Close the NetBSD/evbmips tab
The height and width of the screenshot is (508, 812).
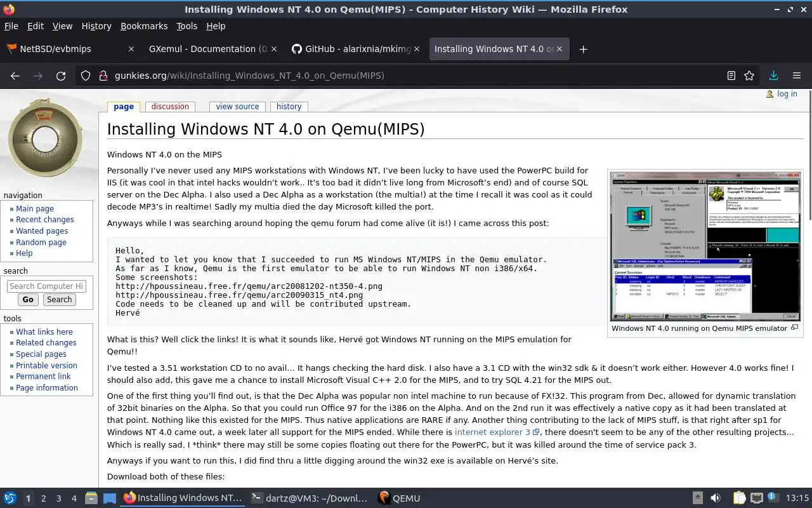click(131, 49)
